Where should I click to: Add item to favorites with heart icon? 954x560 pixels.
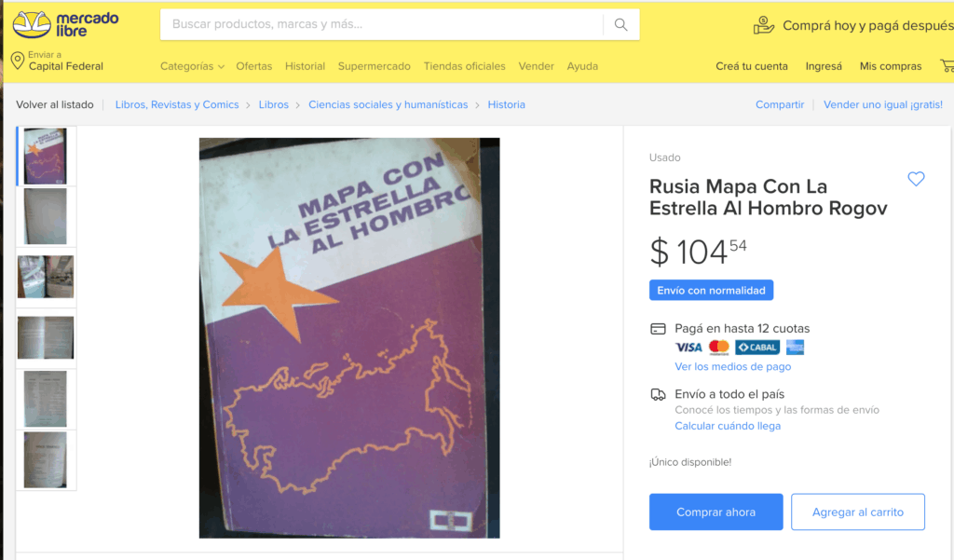coord(916,179)
